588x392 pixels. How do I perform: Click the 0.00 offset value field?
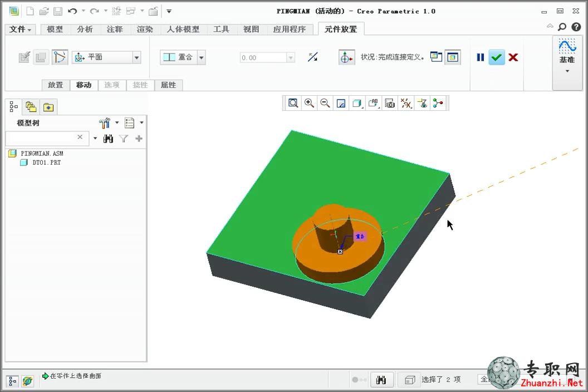[x=263, y=58]
